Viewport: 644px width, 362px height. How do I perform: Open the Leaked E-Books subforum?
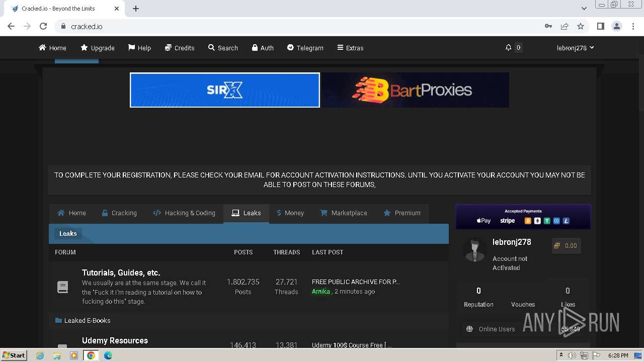(87, 321)
